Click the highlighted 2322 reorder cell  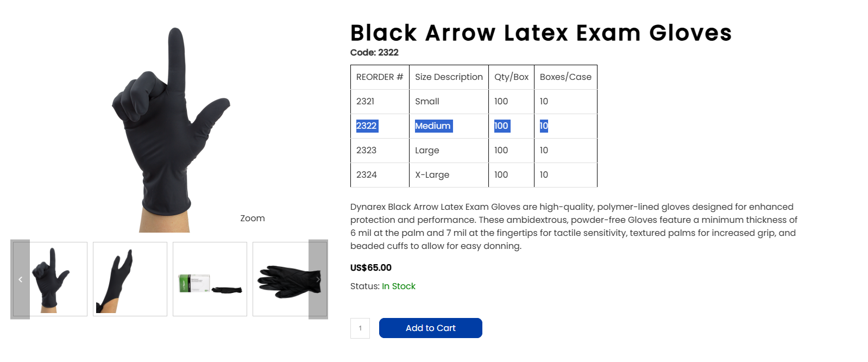pos(367,126)
